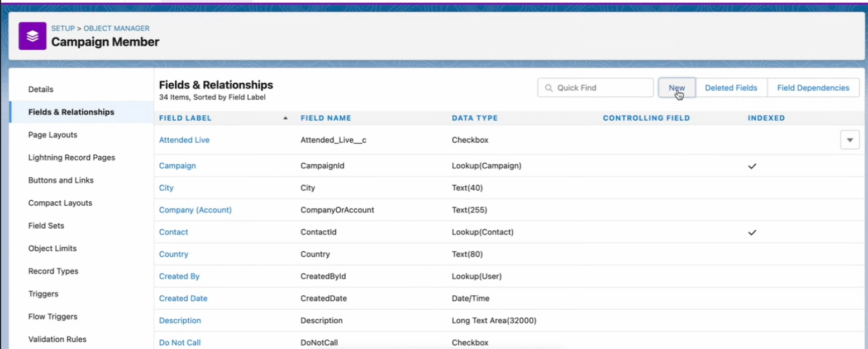Viewport: 868px width, 349px height.
Task: Open Page Layouts section
Action: tap(53, 135)
